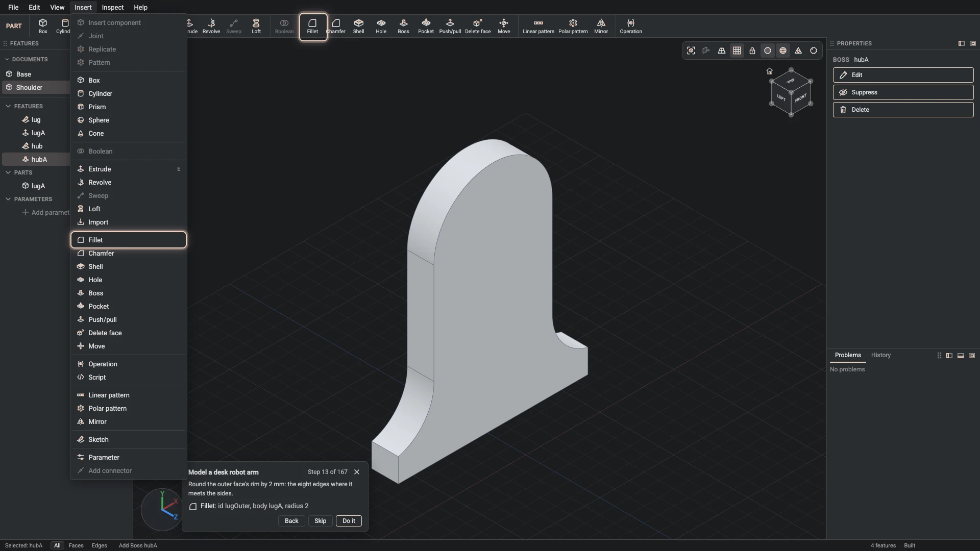The width and height of the screenshot is (980, 551).
Task: Click the home view icon near cube
Action: [x=770, y=71]
